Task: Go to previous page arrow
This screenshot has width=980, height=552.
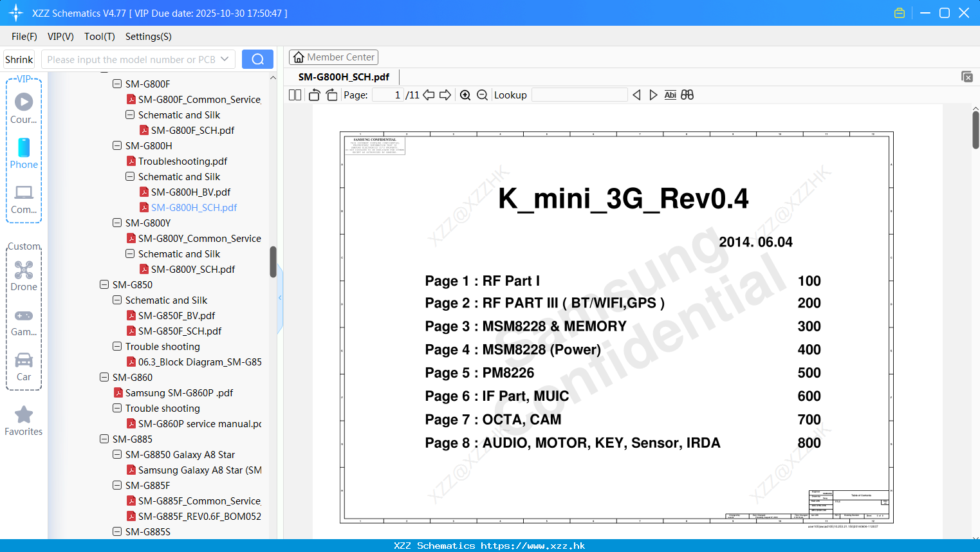Action: [429, 95]
